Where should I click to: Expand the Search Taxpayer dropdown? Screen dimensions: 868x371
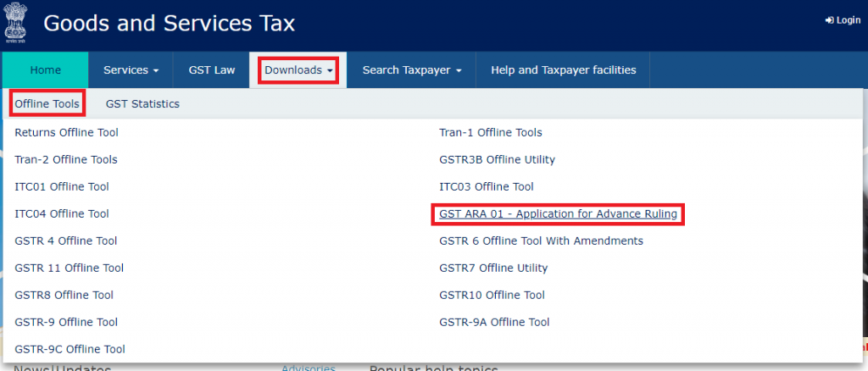coord(412,70)
